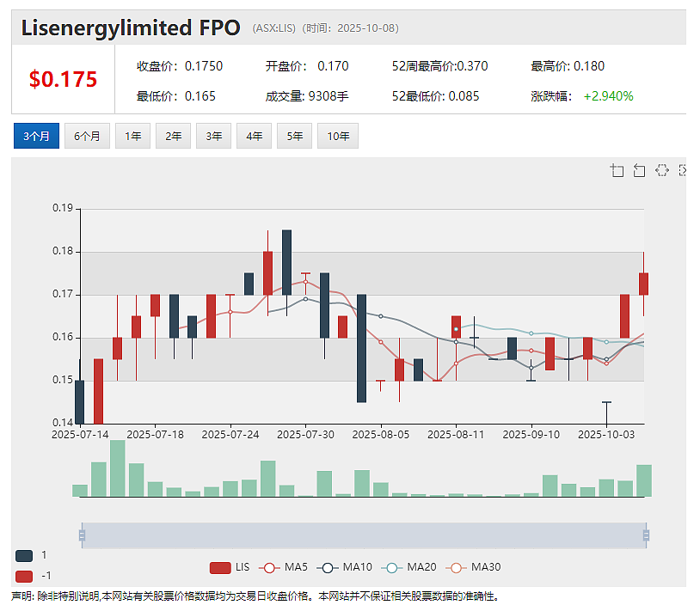Image resolution: width=700 pixels, height=611 pixels.
Task: Click the (ASX:LIS) ticker label
Action: point(274,28)
